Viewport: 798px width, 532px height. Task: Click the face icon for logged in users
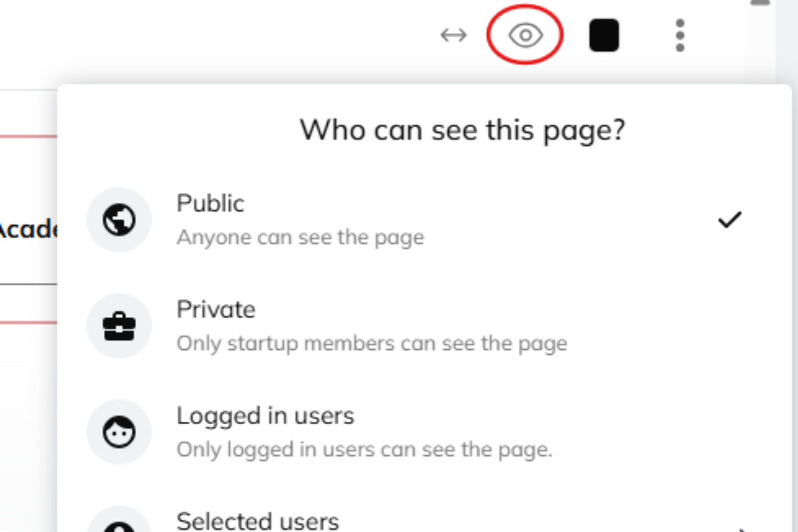coord(119,432)
